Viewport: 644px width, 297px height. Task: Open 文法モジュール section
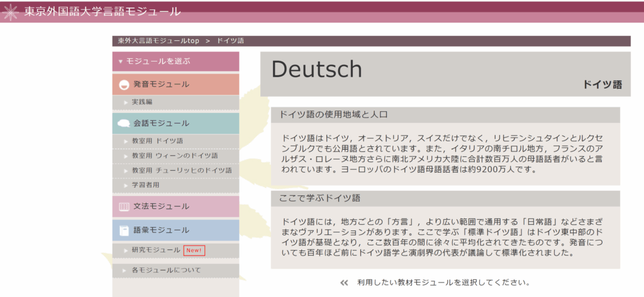coord(161,207)
